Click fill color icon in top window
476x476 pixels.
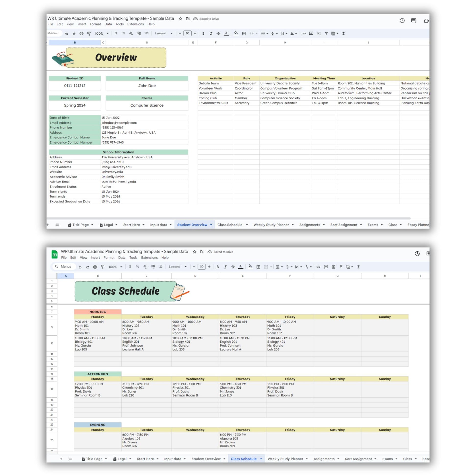[x=236, y=33]
